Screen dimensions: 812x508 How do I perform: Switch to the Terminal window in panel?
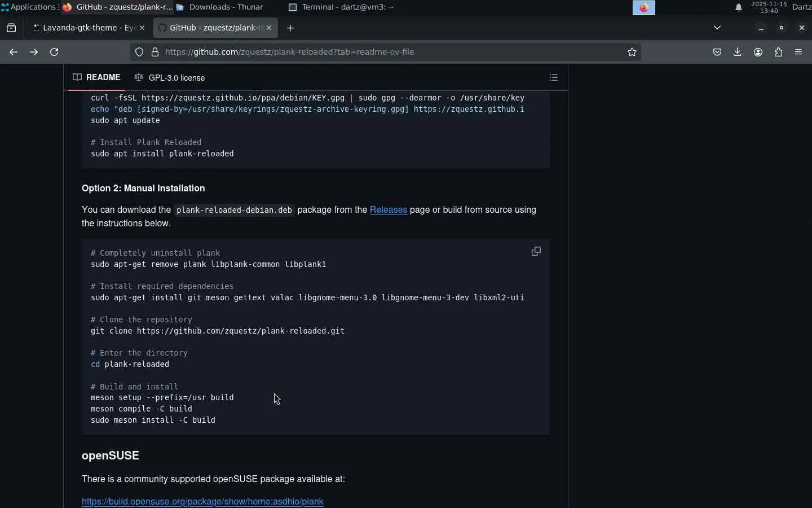pyautogui.click(x=342, y=7)
